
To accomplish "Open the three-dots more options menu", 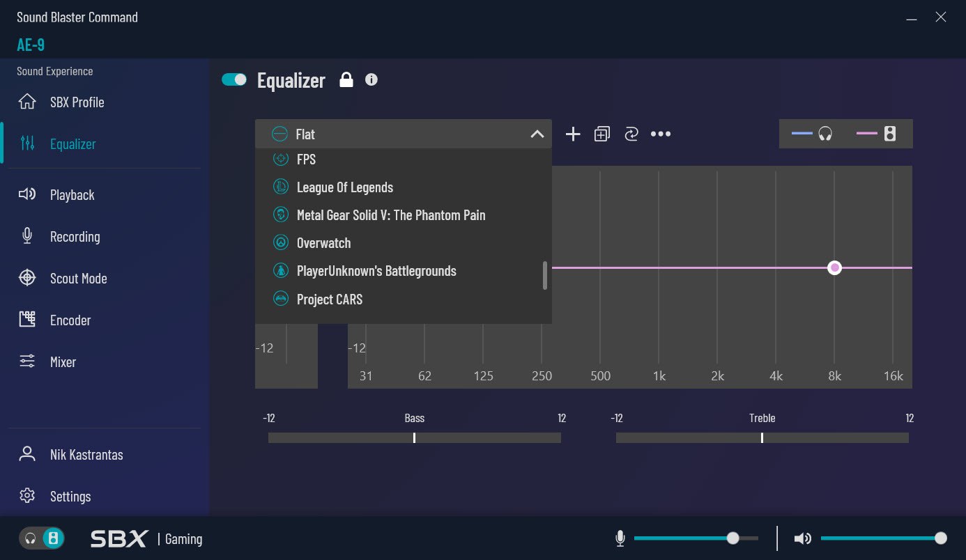I will (661, 134).
